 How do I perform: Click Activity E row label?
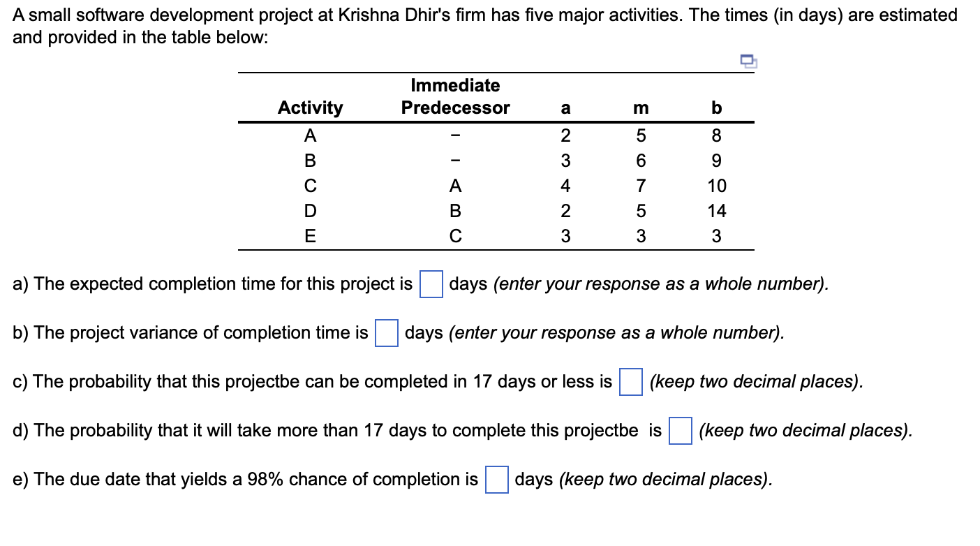310,236
